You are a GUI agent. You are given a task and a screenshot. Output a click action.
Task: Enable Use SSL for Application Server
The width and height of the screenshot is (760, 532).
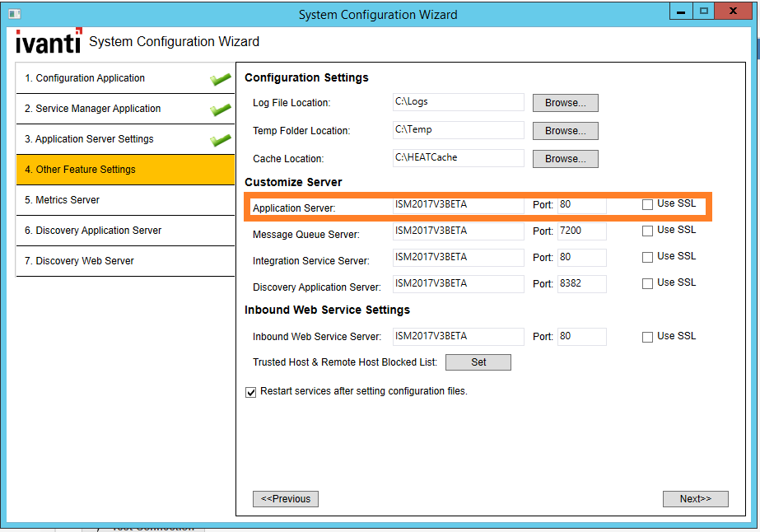click(x=648, y=204)
